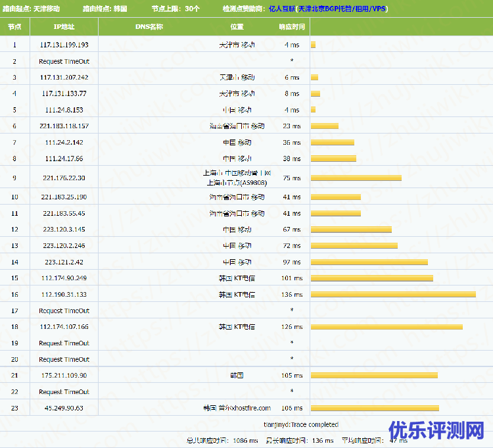Click the IP地址 column header
The width and height of the screenshot is (493, 448).
(64, 27)
